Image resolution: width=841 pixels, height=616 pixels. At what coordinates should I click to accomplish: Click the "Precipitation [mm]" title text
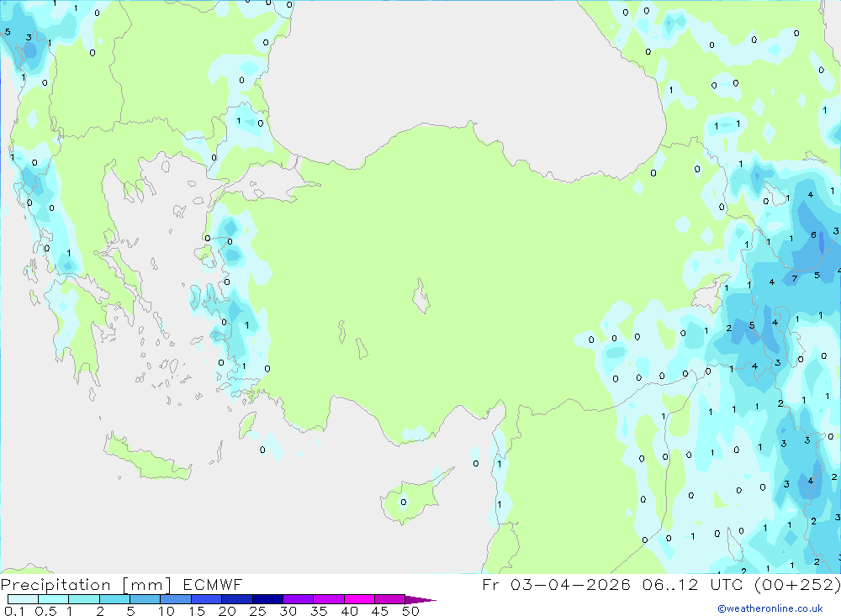click(x=86, y=584)
